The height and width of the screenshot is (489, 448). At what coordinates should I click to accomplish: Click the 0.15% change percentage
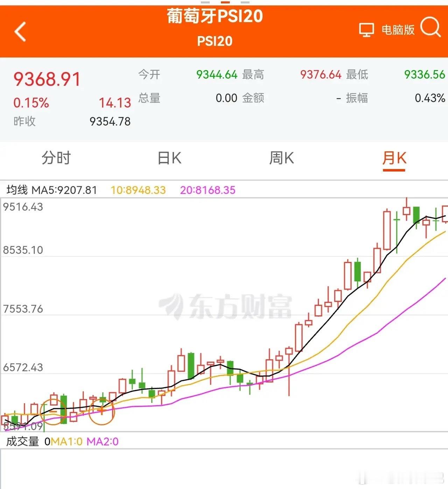pyautogui.click(x=31, y=103)
